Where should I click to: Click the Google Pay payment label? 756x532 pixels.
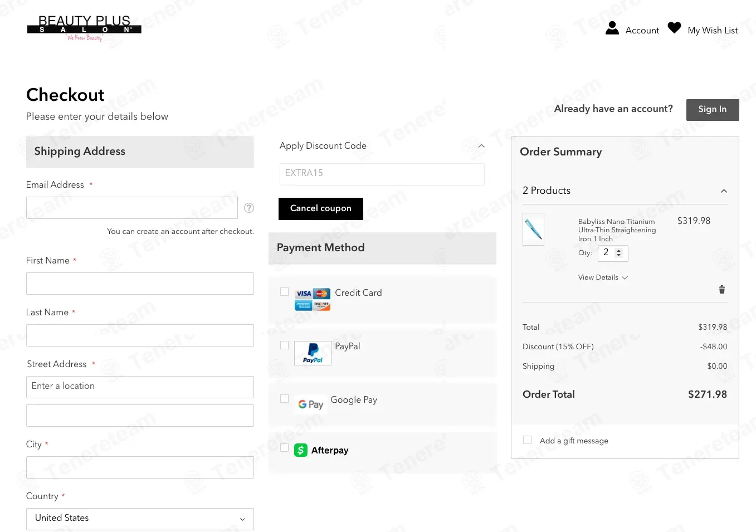tap(354, 400)
